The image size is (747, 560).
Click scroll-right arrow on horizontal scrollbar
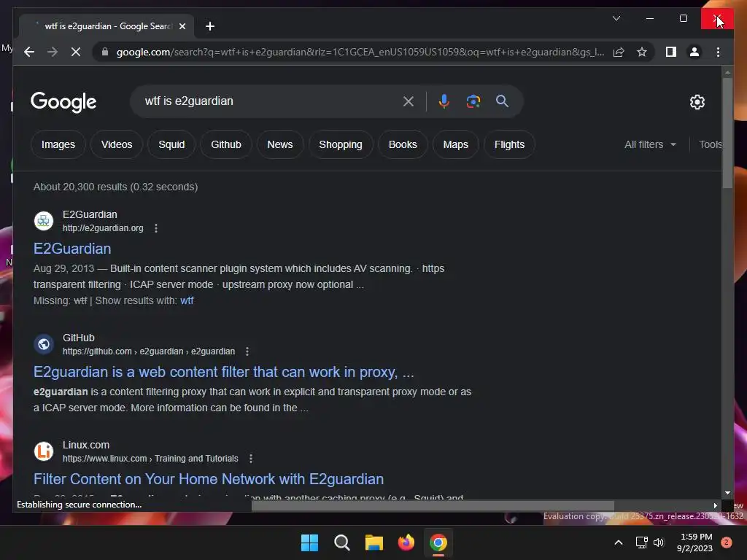[715, 505]
